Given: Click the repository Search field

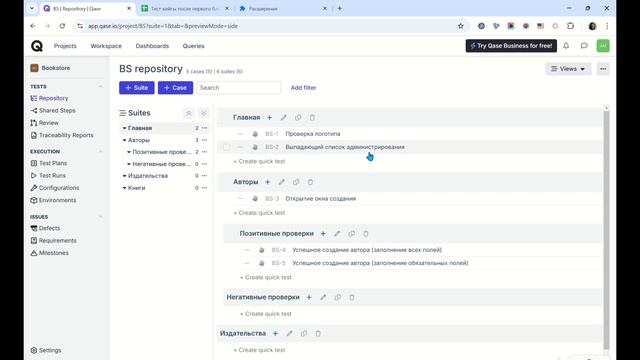Looking at the screenshot, I should (x=239, y=88).
